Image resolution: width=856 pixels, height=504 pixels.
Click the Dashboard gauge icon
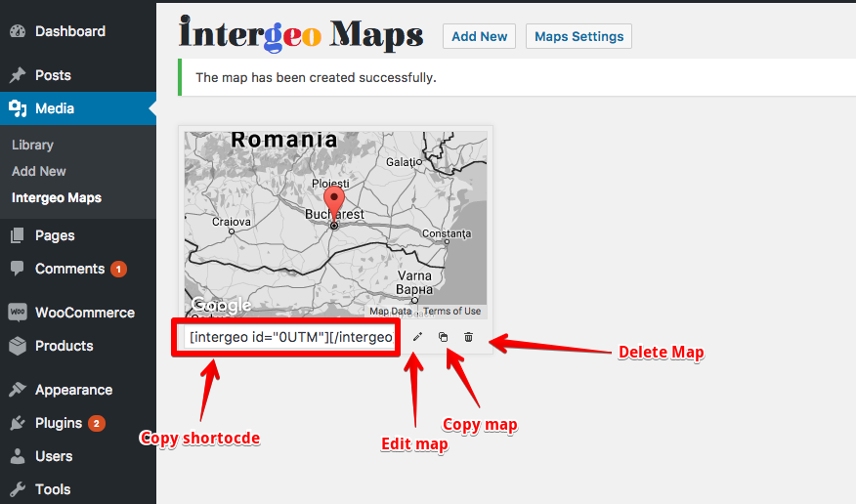click(18, 31)
